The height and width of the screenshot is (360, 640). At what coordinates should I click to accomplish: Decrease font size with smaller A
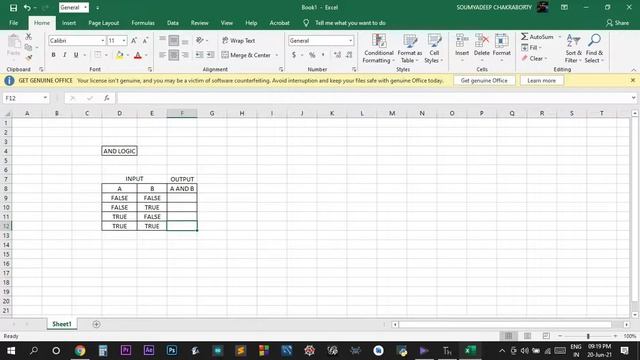click(x=145, y=40)
